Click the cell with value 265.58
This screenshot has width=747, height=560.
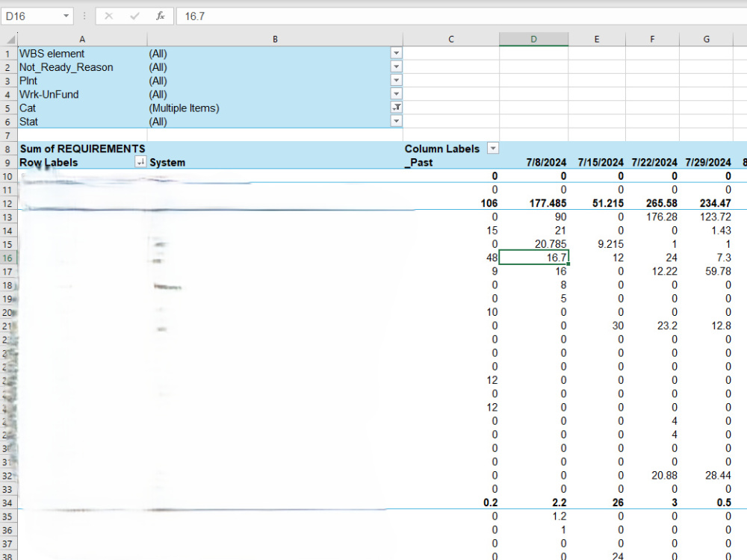click(x=652, y=203)
